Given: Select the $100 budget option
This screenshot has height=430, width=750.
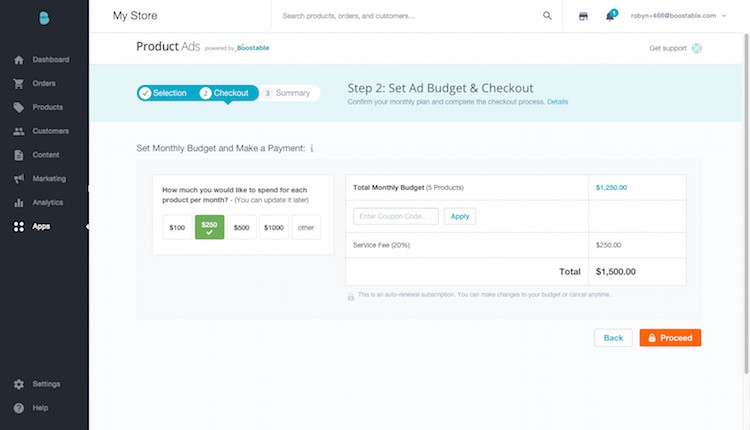Looking at the screenshot, I should pos(177,227).
